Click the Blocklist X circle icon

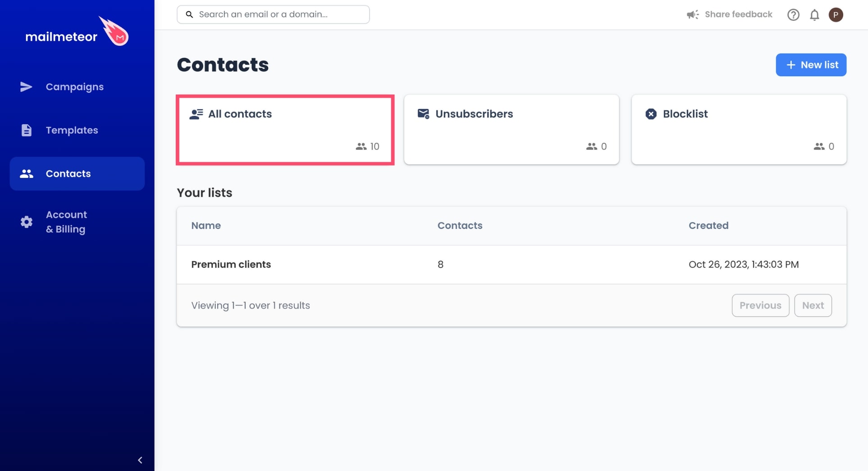click(651, 114)
